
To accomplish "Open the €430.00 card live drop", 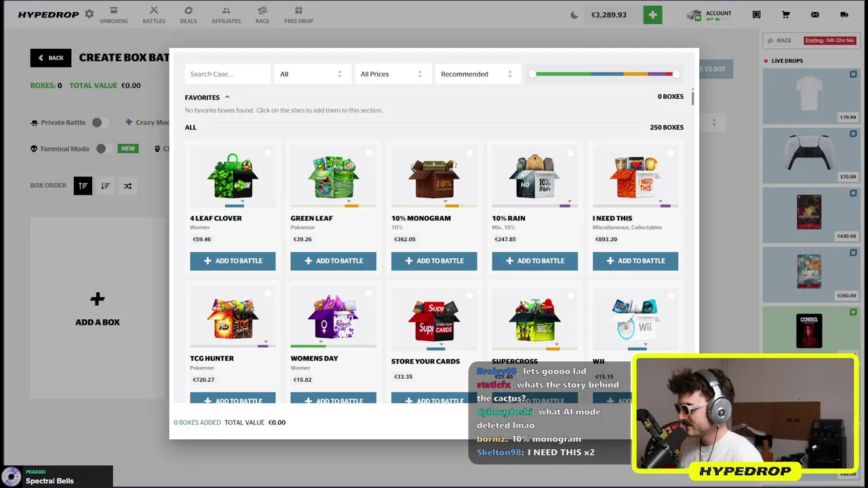I will [x=811, y=215].
